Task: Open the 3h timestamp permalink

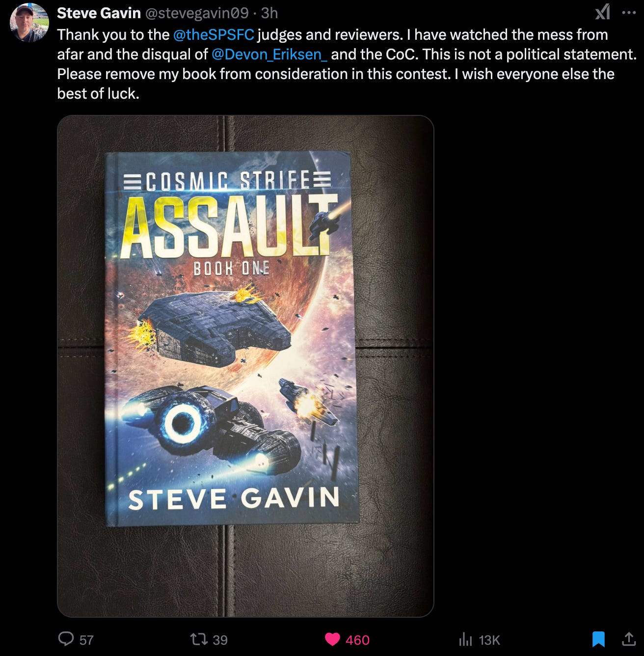Action: pyautogui.click(x=269, y=13)
